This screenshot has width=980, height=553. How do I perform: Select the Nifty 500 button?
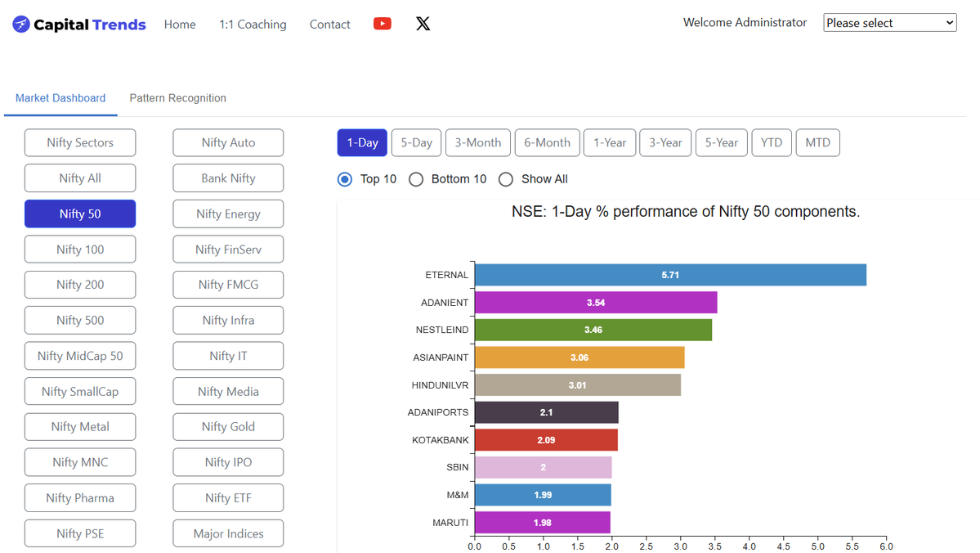80,321
